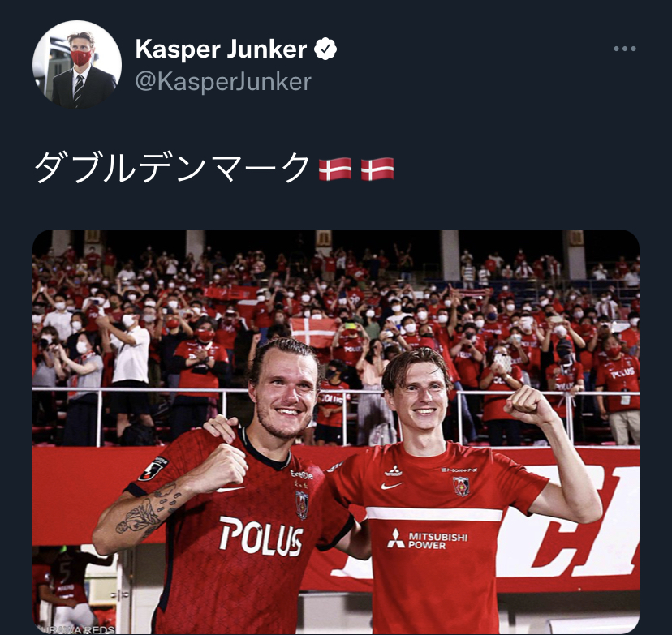Click the J.League patch on the sleeve
This screenshot has height=635, width=672.
pyautogui.click(x=153, y=470)
